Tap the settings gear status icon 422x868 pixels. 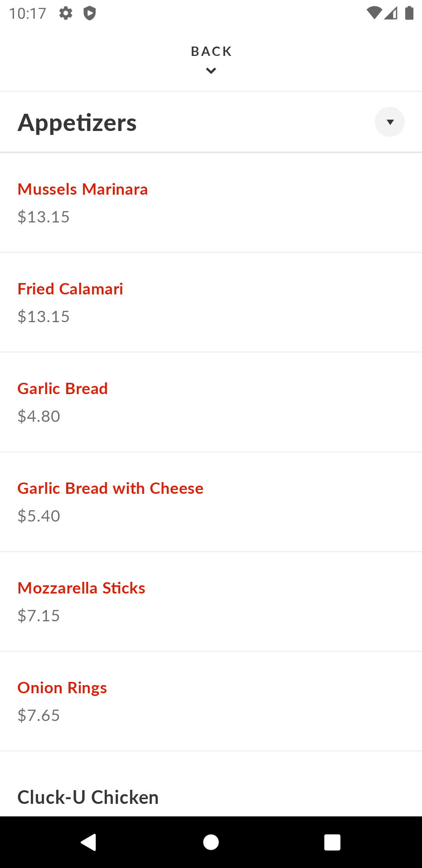pos(66,13)
